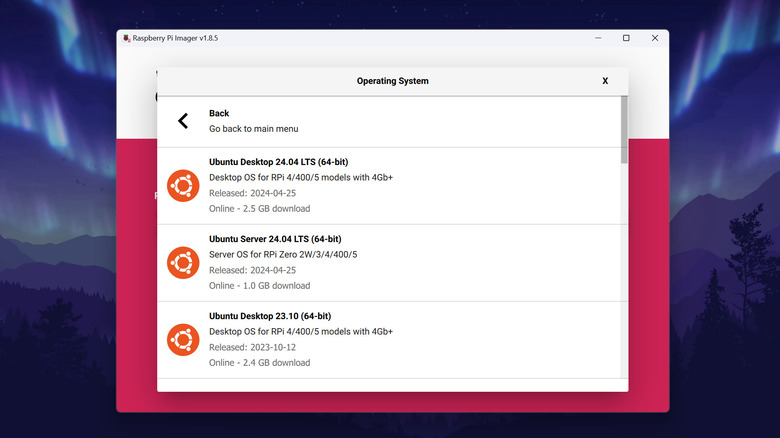
Task: Select Ubuntu Server 24.04 LTS (64-bit)
Action: coord(389,263)
